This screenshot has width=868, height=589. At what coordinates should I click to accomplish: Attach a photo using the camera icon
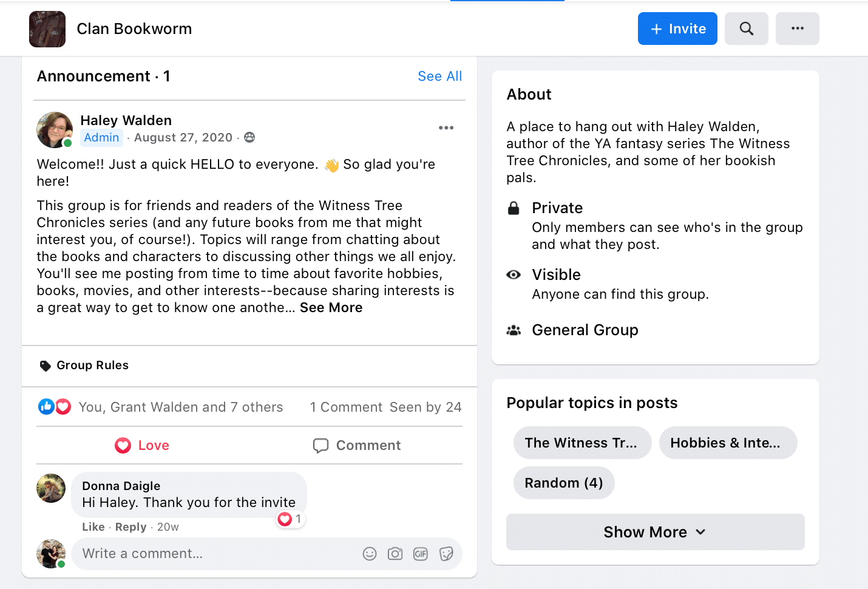point(395,554)
